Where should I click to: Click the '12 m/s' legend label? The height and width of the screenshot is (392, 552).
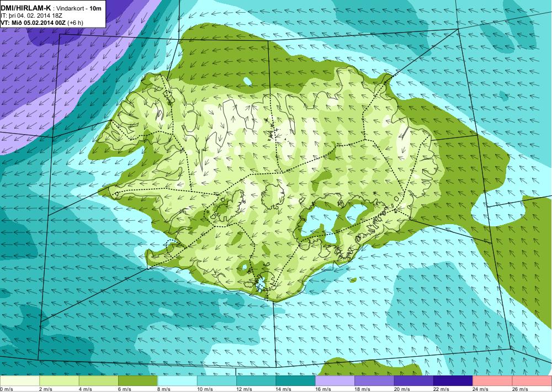[x=245, y=389]
